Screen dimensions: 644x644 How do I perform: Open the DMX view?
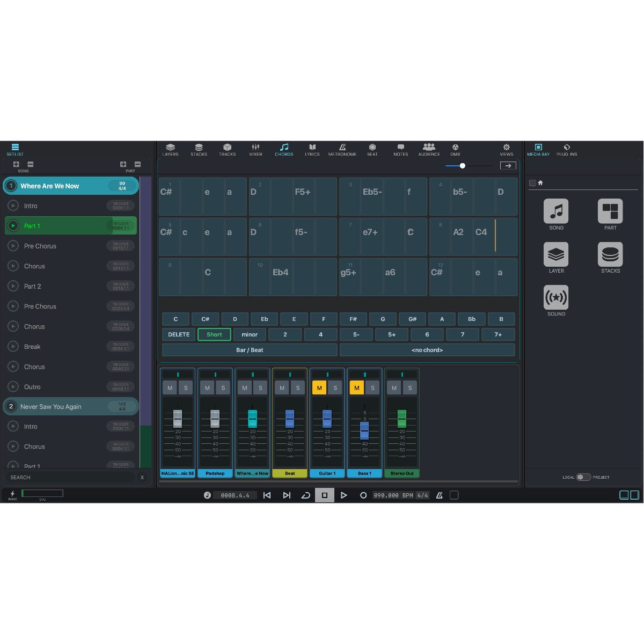[x=455, y=150]
